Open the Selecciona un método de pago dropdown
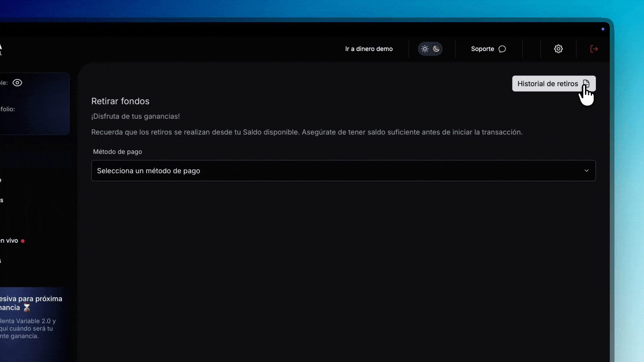Image resolution: width=644 pixels, height=362 pixels. (343, 171)
